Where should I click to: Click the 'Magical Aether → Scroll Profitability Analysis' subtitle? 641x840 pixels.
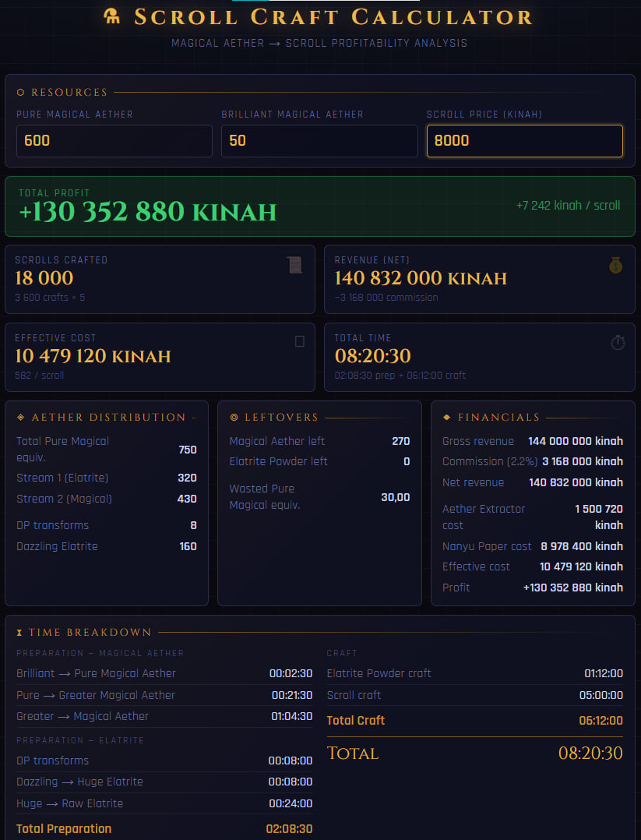[x=319, y=43]
